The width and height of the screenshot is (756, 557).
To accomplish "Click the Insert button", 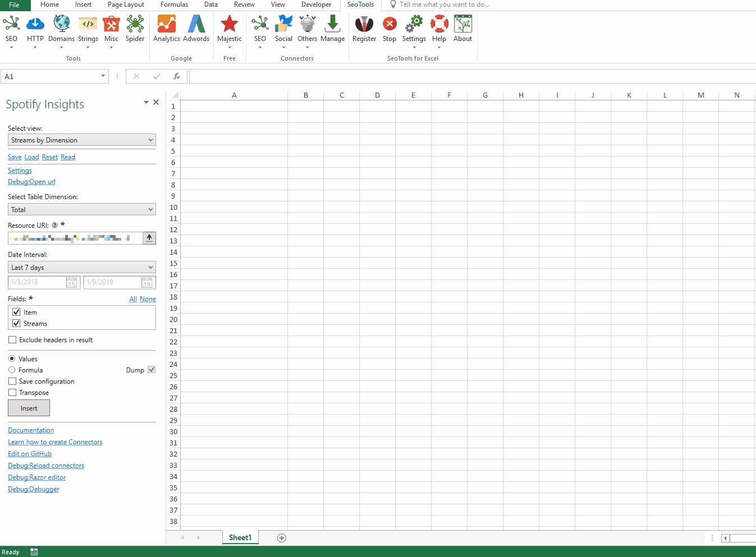I will coord(29,408).
